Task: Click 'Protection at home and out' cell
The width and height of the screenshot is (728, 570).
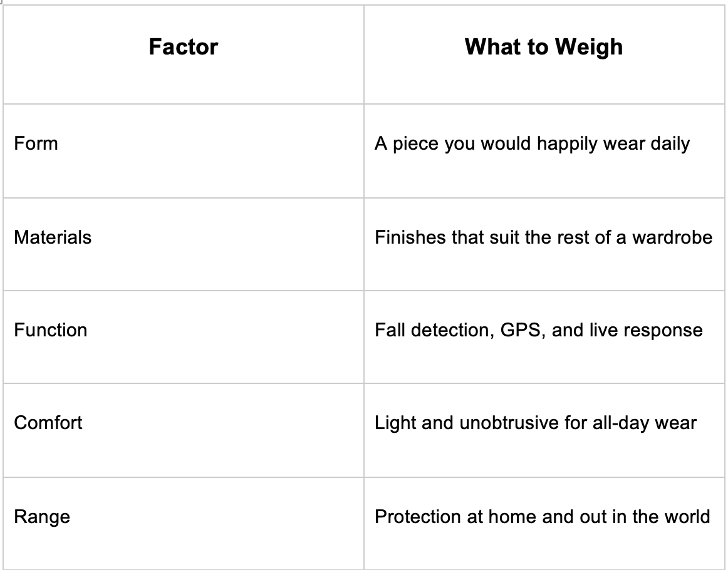Action: pyautogui.click(x=544, y=523)
